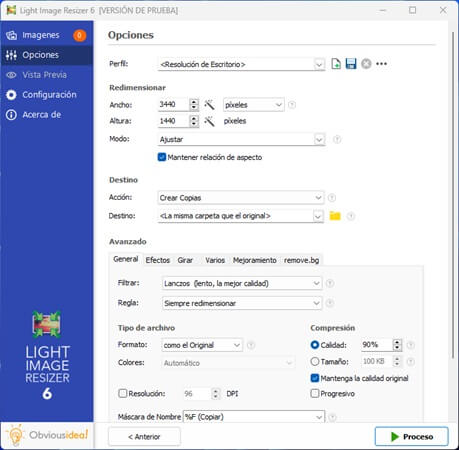Show help for the Máscara de Nombre field
The image size is (459, 450).
pyautogui.click(x=332, y=417)
